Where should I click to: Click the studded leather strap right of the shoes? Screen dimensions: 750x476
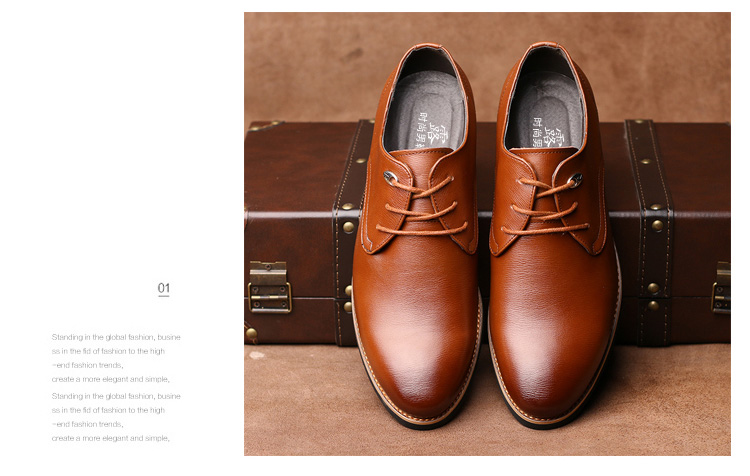pyautogui.click(x=648, y=230)
